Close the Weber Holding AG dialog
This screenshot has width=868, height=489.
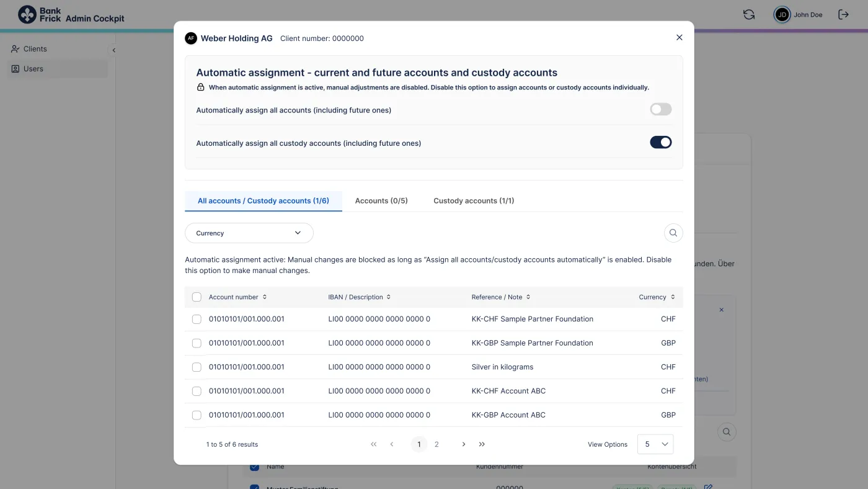(679, 38)
